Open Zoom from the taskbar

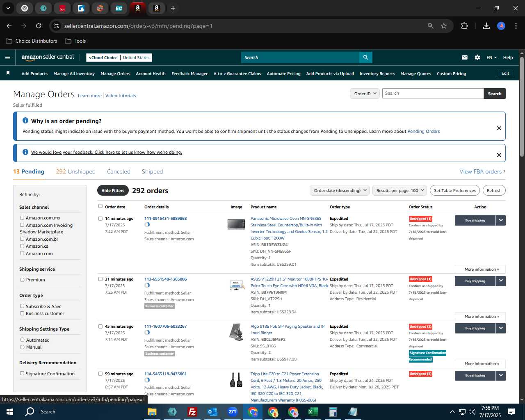pyautogui.click(x=233, y=412)
